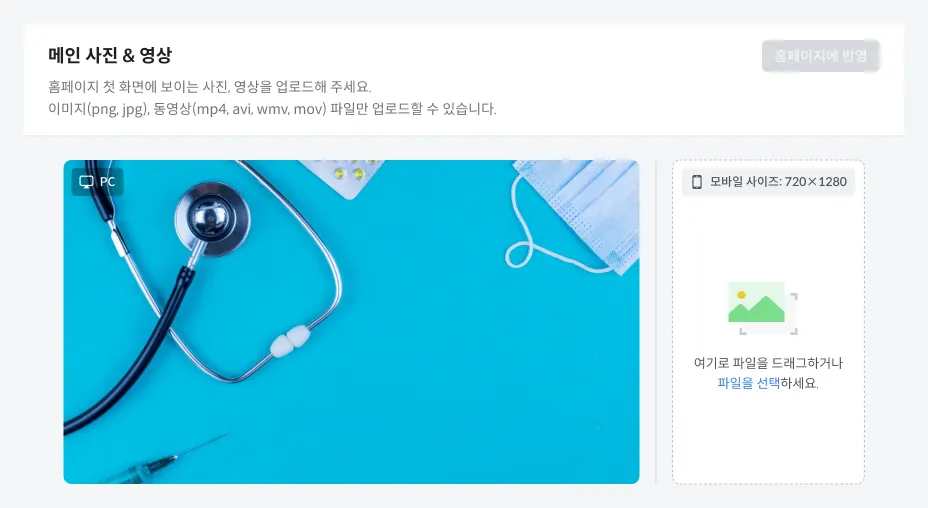Select the PC label text

pos(108,182)
